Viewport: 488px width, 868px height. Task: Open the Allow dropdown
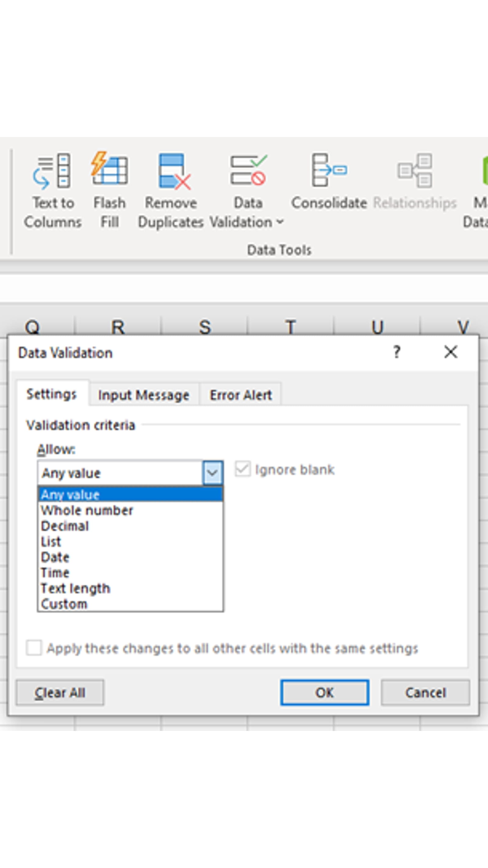[213, 473]
